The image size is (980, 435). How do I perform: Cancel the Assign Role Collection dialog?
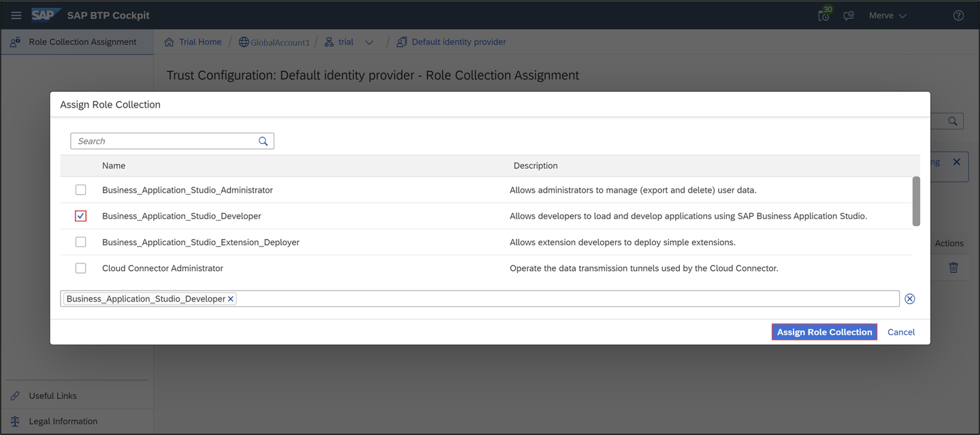tap(901, 332)
